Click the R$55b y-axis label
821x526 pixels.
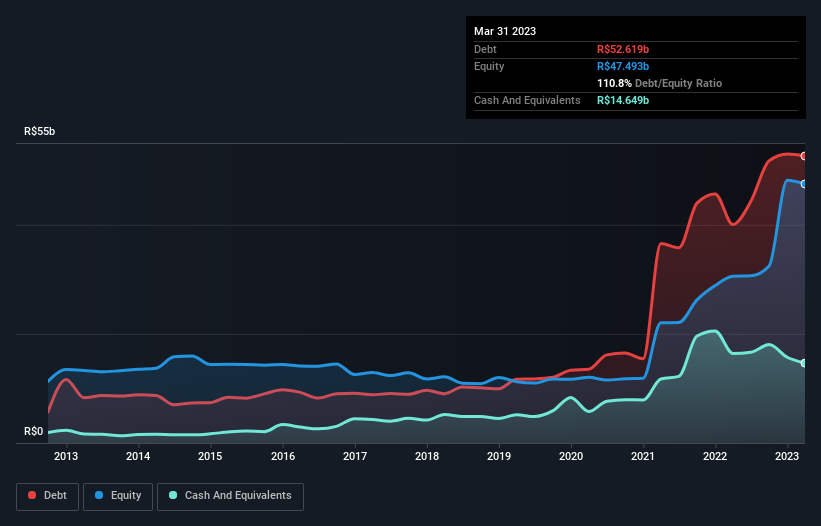pos(39,131)
